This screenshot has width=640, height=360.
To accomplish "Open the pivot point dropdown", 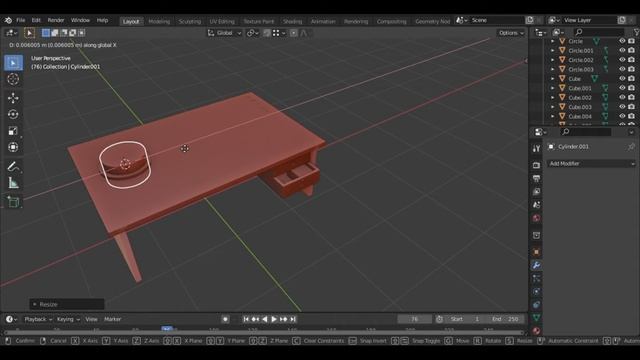I will [253, 33].
